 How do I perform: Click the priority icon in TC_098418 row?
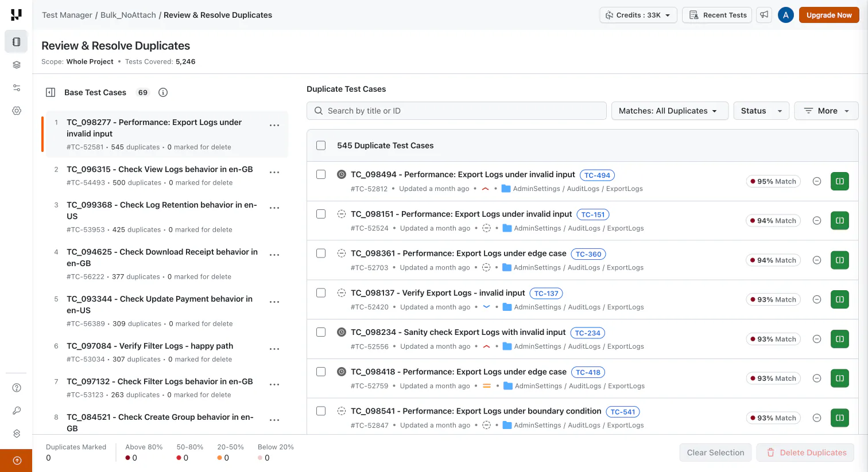(487, 386)
